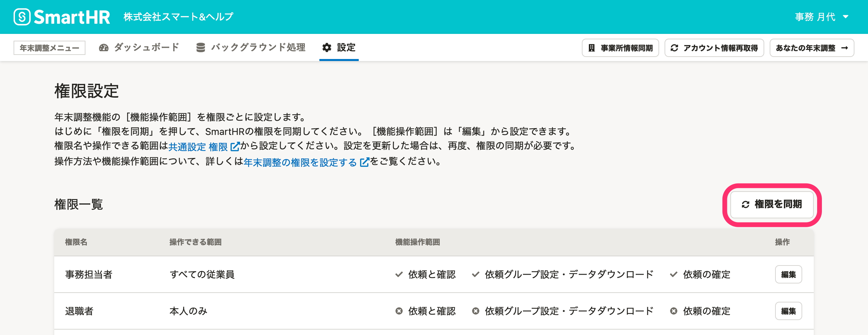868x335 pixels.
Task: Click company name 株式会社スマート&ヘルプ
Action: [x=179, y=17]
